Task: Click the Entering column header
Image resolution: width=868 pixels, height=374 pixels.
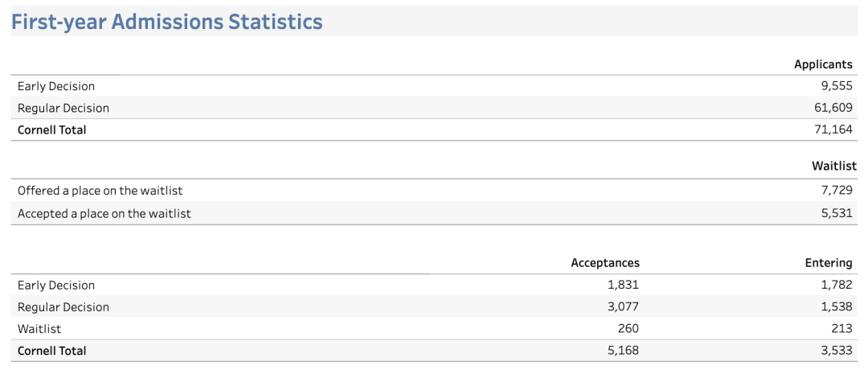Action: [829, 263]
